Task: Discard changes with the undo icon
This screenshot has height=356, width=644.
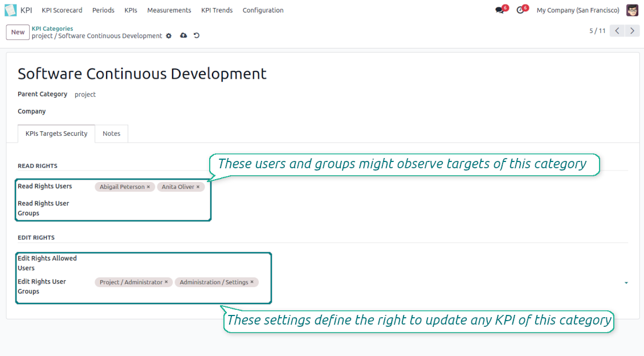Action: (x=197, y=35)
